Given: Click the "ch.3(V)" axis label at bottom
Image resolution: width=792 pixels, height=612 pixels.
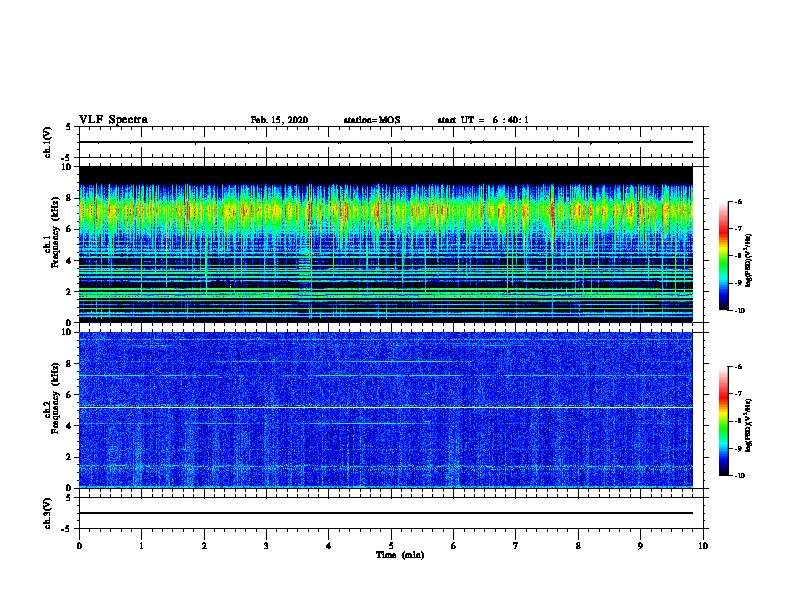Looking at the screenshot, I should (x=47, y=513).
